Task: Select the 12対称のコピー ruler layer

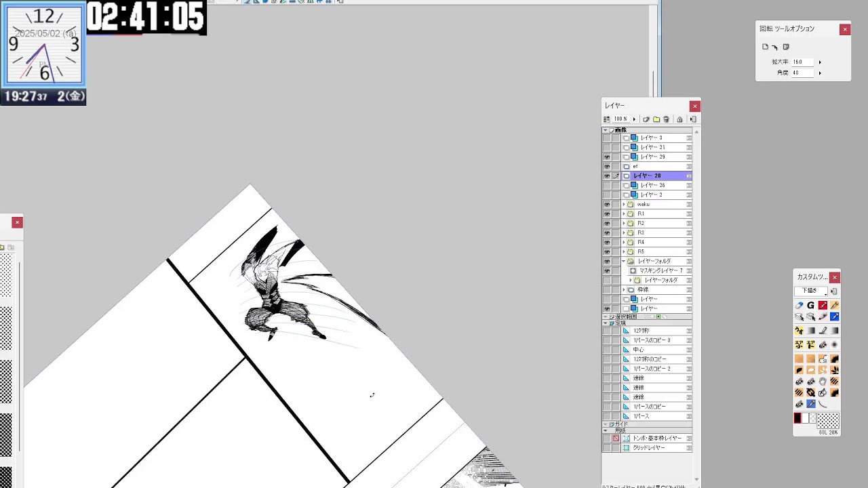Action: (x=656, y=359)
